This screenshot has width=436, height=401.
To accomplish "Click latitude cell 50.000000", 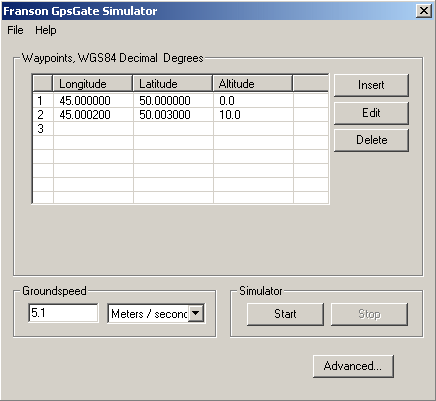I will tap(173, 101).
